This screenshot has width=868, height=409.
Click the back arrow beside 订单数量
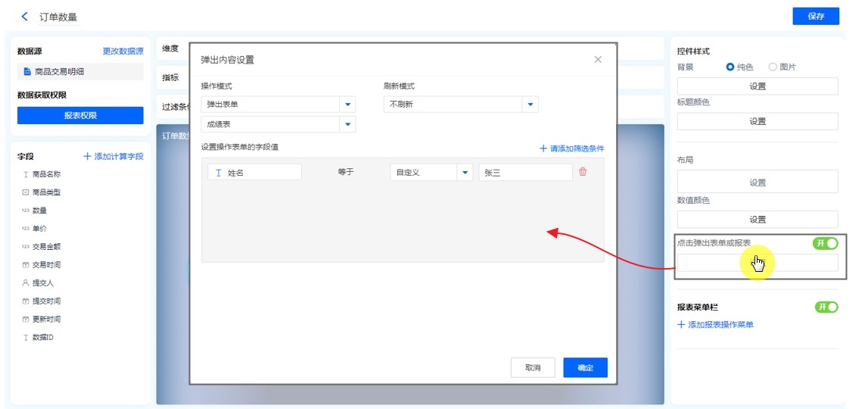(x=25, y=17)
